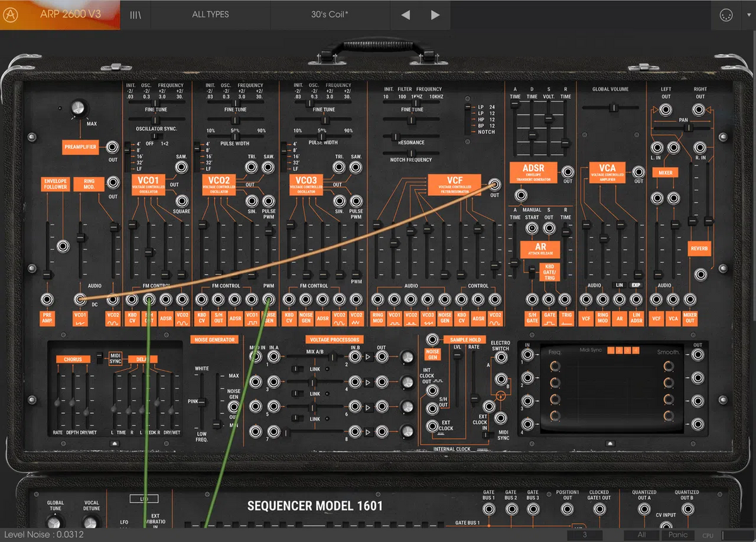The height and width of the screenshot is (542, 756).
Task: Open the 30's Coil preset name selector
Action: (x=329, y=14)
